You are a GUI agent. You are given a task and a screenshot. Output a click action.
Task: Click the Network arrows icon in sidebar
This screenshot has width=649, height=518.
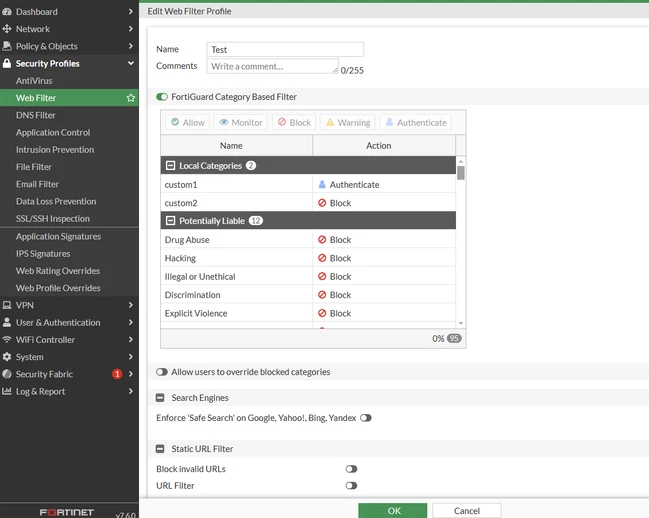[7, 29]
